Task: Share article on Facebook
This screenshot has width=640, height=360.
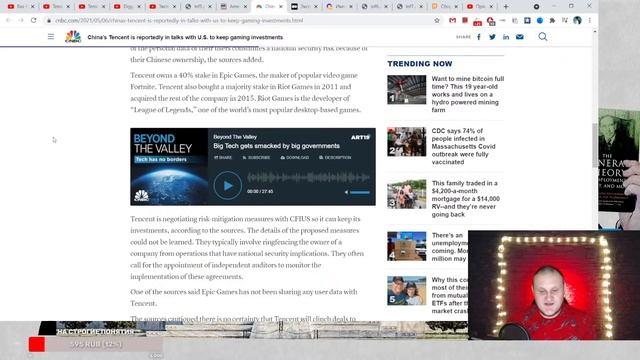Action: (479, 37)
